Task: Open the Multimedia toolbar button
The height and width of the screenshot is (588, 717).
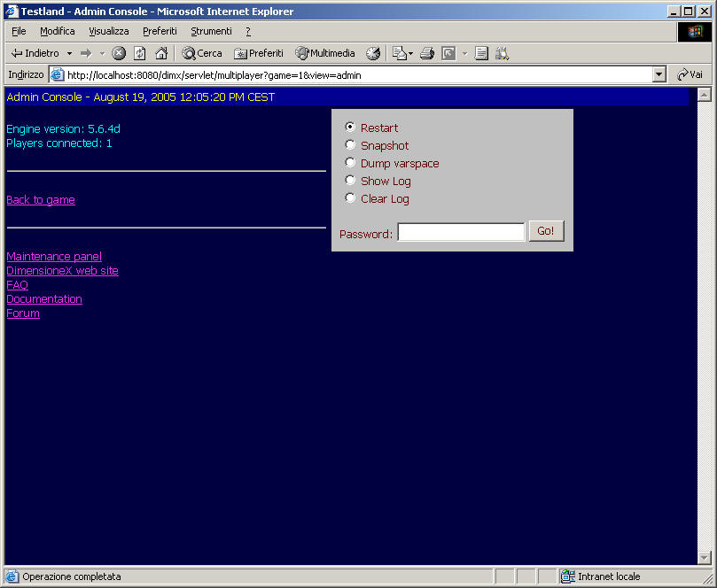Action: (x=324, y=53)
